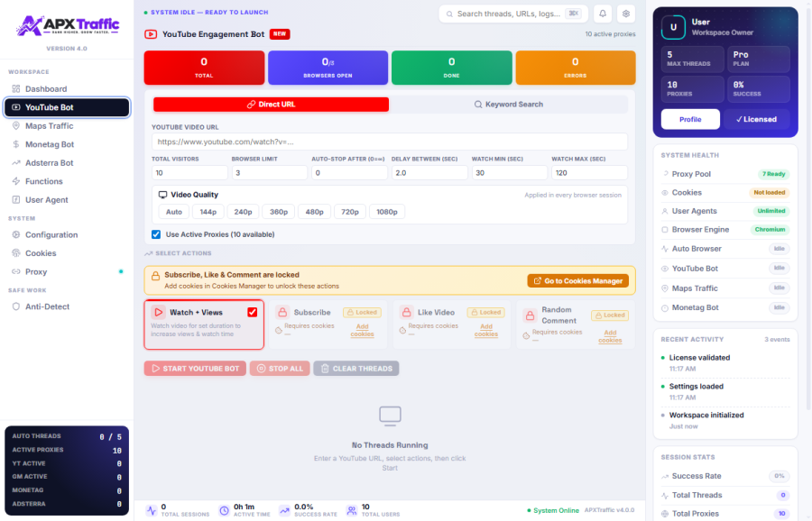The height and width of the screenshot is (521, 812).
Task: Click the Auto-Stop After field
Action: pyautogui.click(x=349, y=173)
